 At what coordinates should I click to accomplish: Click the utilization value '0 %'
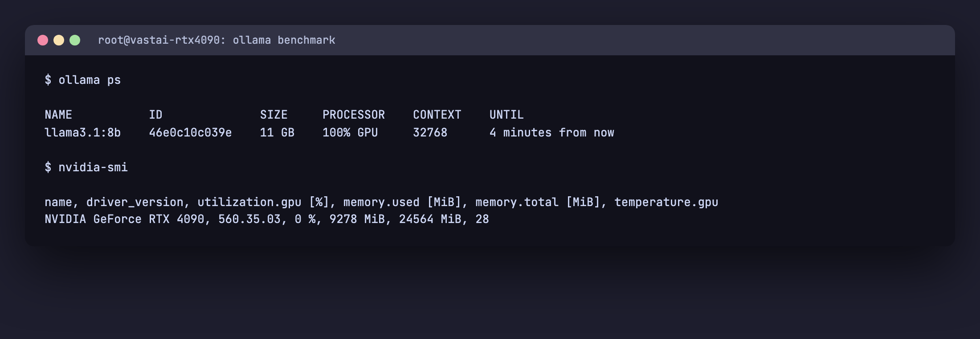(305, 219)
